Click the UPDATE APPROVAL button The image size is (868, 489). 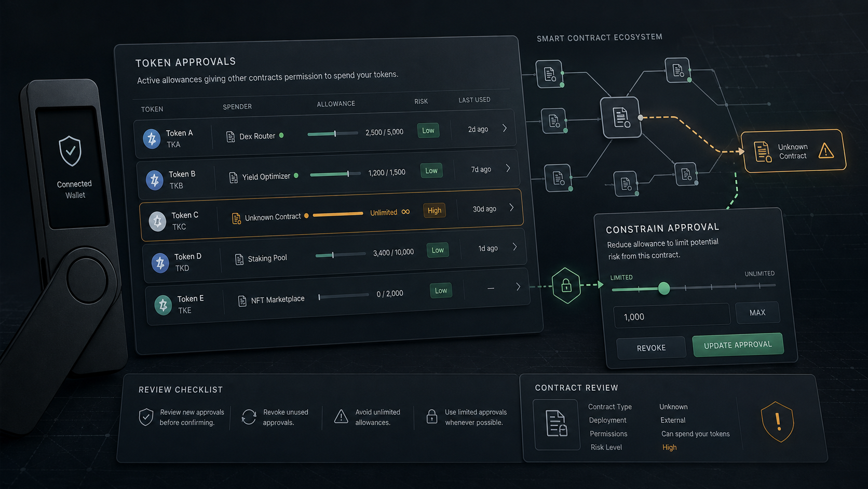(738, 345)
